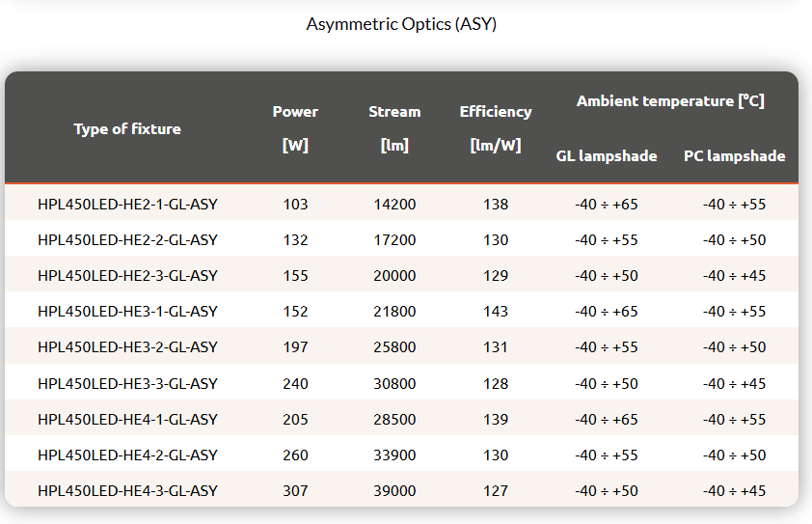Click the HPL450LED-HE3-2-GL-ASY fixture name

coord(127,347)
